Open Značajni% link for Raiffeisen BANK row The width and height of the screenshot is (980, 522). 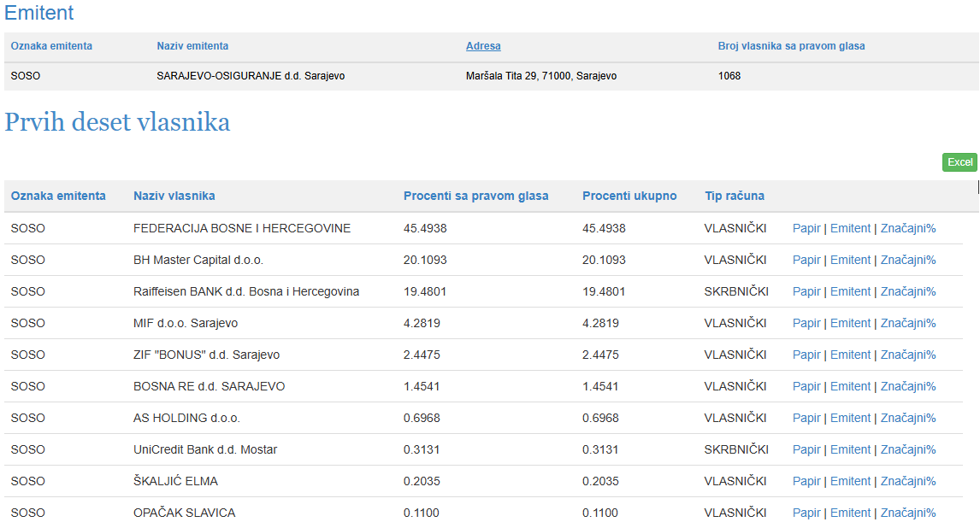point(908,291)
